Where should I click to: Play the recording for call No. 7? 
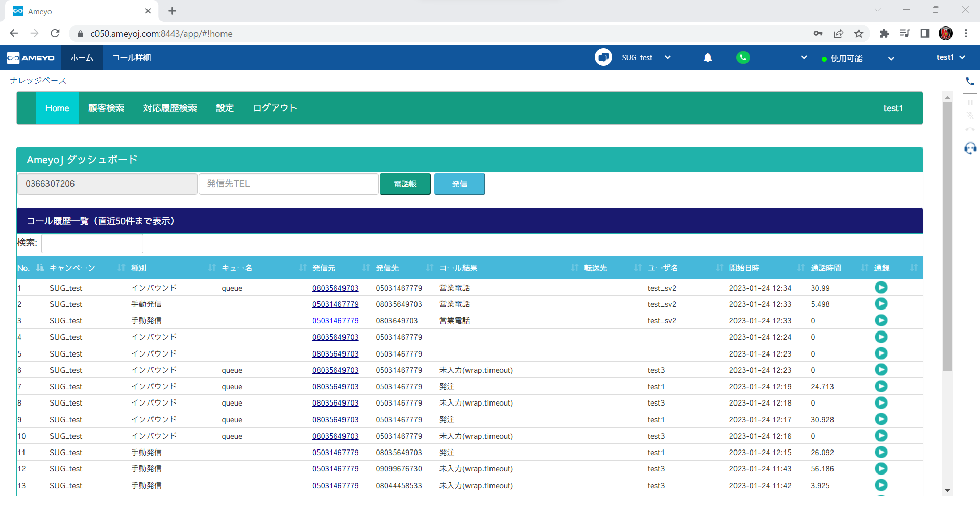tap(880, 386)
